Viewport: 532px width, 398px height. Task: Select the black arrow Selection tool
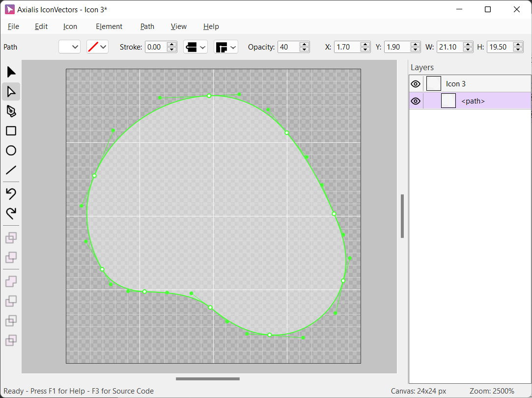tap(11, 72)
